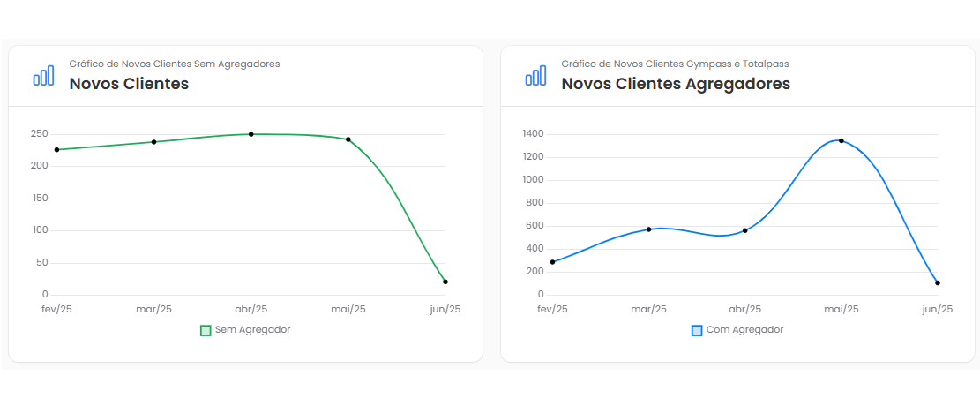
Task: Select the fev/25 point on the blue chart
Action: [552, 262]
